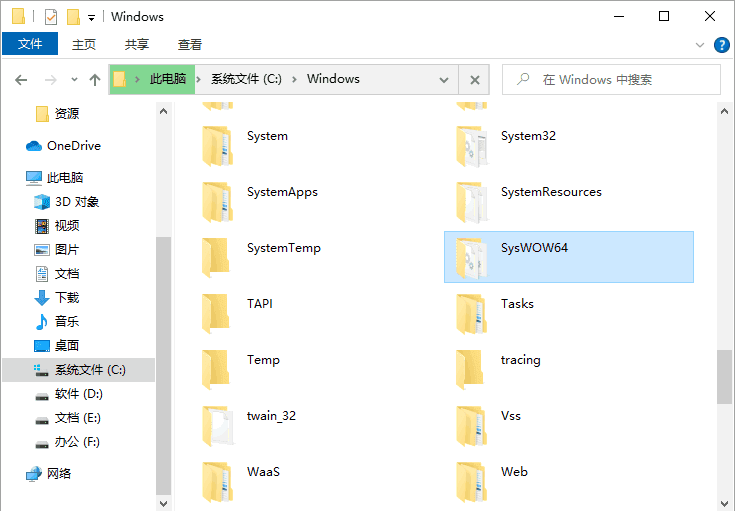735x511 pixels.
Task: Click the search box 在 Windows 中搜索
Action: (x=611, y=80)
